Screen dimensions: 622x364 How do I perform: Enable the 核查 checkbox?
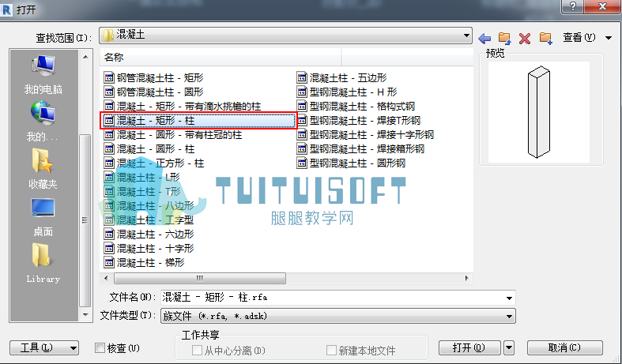click(100, 348)
